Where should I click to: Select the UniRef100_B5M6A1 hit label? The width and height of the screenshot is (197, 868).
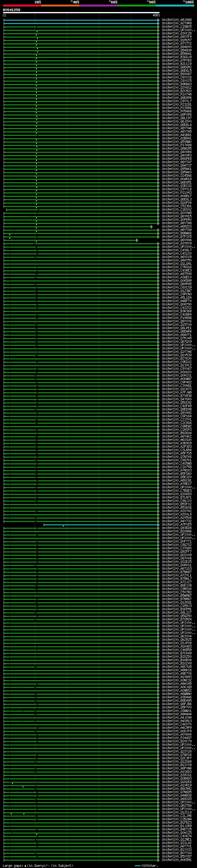177,54
